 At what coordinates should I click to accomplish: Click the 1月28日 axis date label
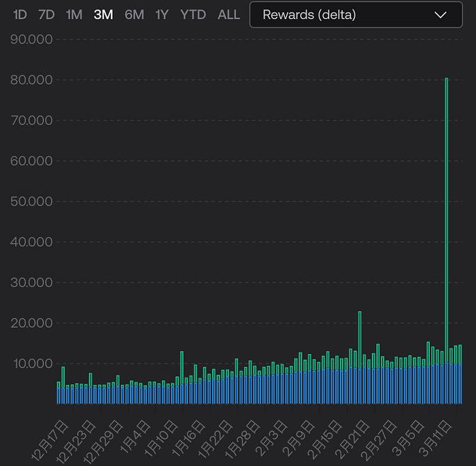pos(242,439)
